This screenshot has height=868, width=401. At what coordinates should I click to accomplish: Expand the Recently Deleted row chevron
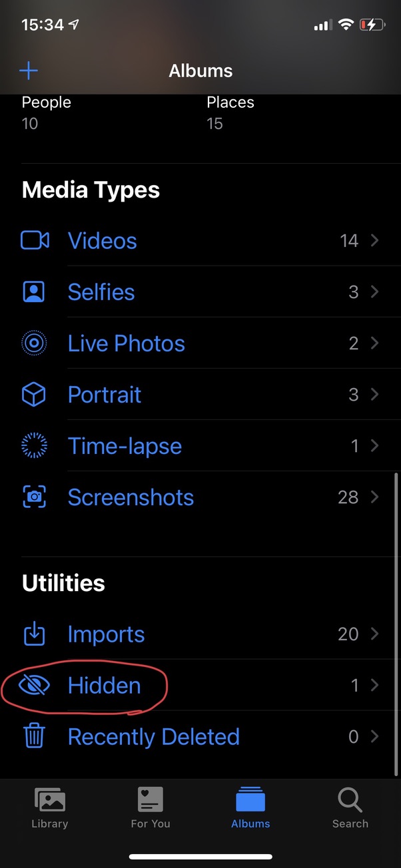[374, 736]
